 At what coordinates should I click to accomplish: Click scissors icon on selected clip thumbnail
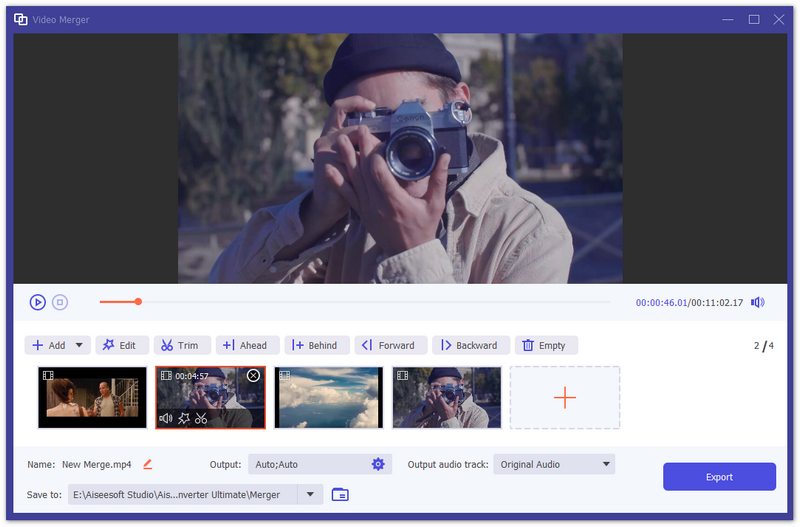pyautogui.click(x=201, y=418)
